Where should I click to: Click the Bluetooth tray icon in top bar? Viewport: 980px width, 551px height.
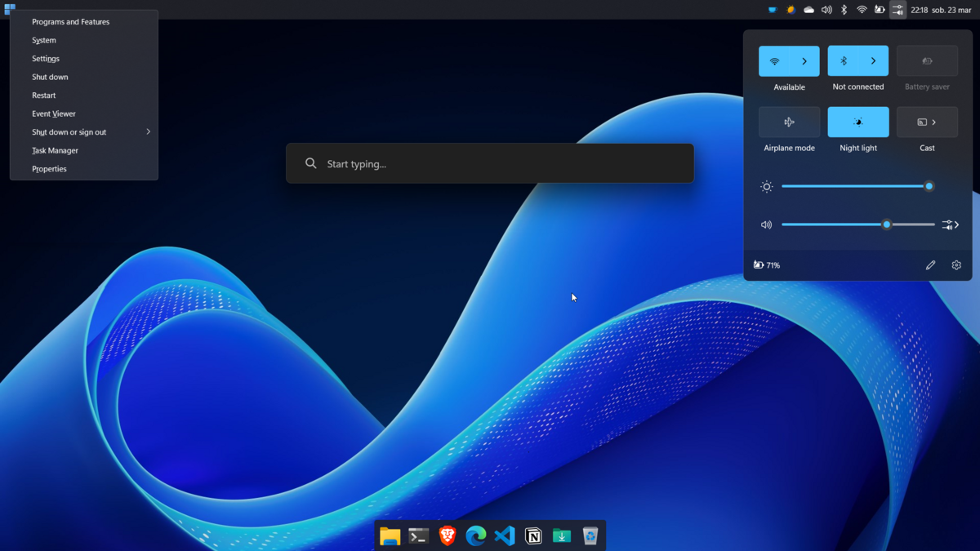coord(844,10)
